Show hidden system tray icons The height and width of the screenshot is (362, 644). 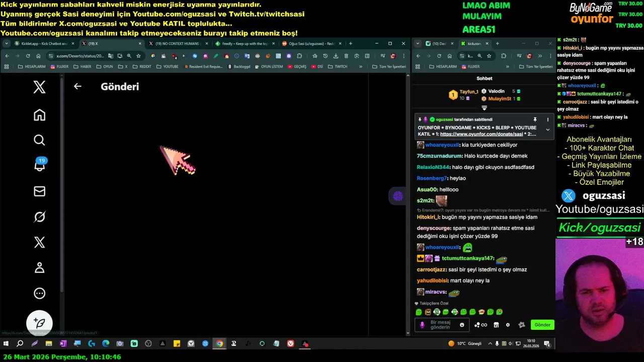(x=490, y=344)
